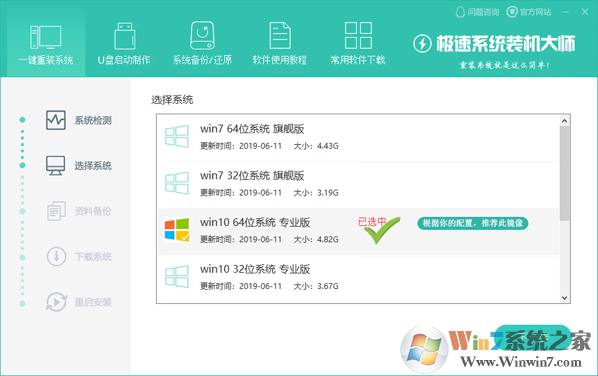The image size is (598, 376).
Task: Click the 根据你的配置，推荐此镜像 badge
Action: click(473, 223)
